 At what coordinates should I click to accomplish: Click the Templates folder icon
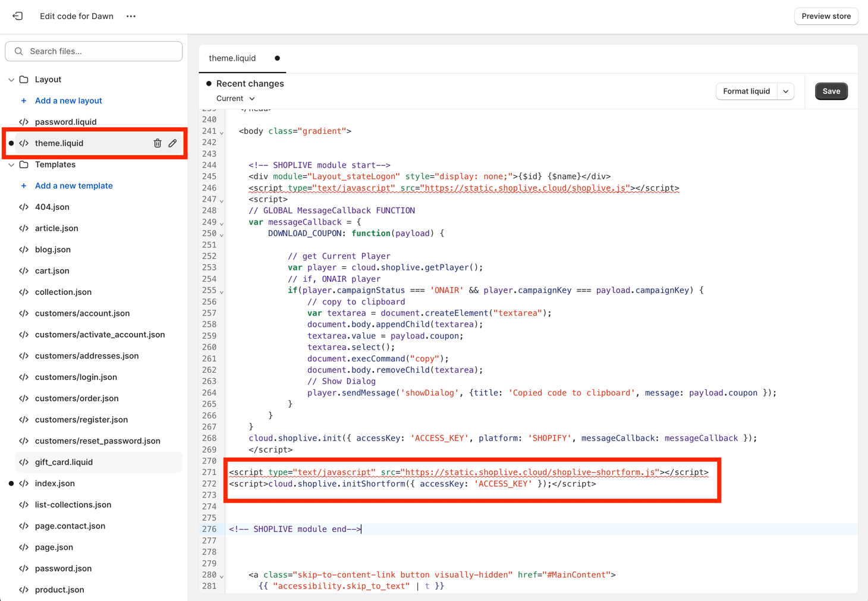tap(24, 165)
